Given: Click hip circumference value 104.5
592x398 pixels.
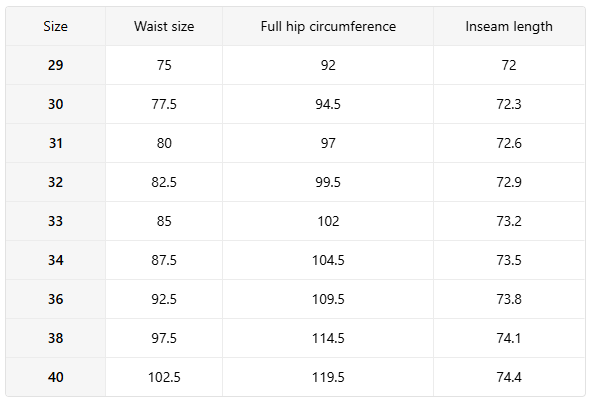Looking at the screenshot, I should pyautogui.click(x=328, y=260).
